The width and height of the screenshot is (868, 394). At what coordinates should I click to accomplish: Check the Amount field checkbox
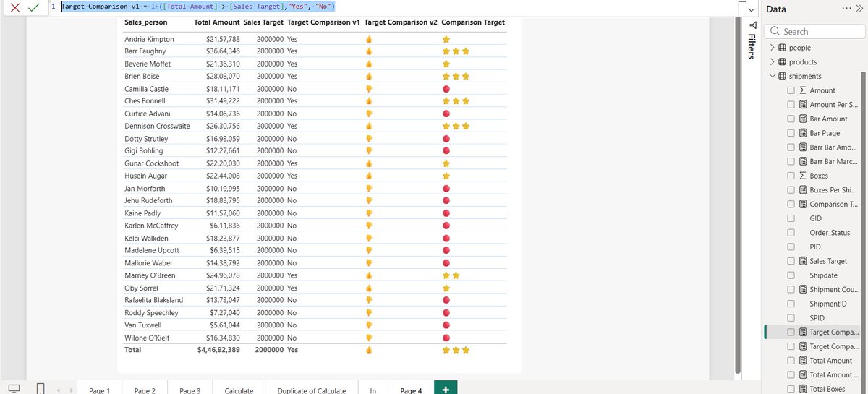pyautogui.click(x=791, y=90)
